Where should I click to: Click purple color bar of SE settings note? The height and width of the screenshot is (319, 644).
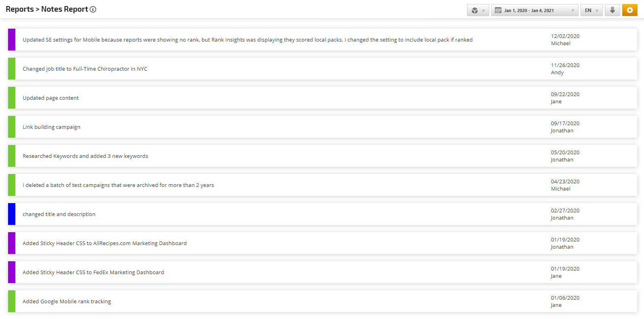[x=12, y=40]
